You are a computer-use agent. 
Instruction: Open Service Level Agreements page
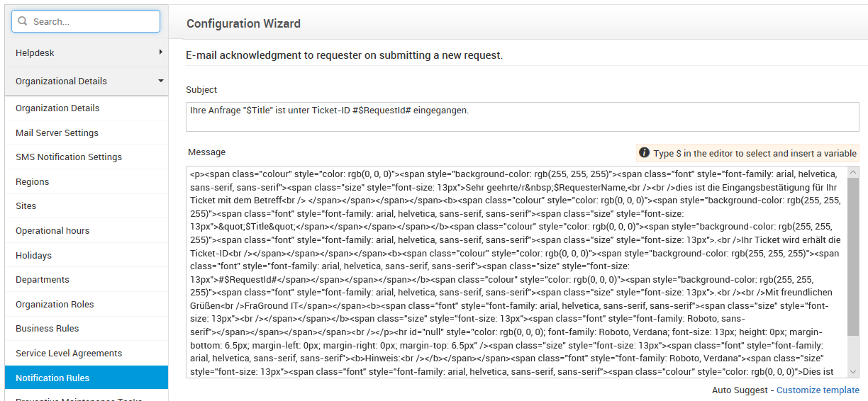(69, 354)
